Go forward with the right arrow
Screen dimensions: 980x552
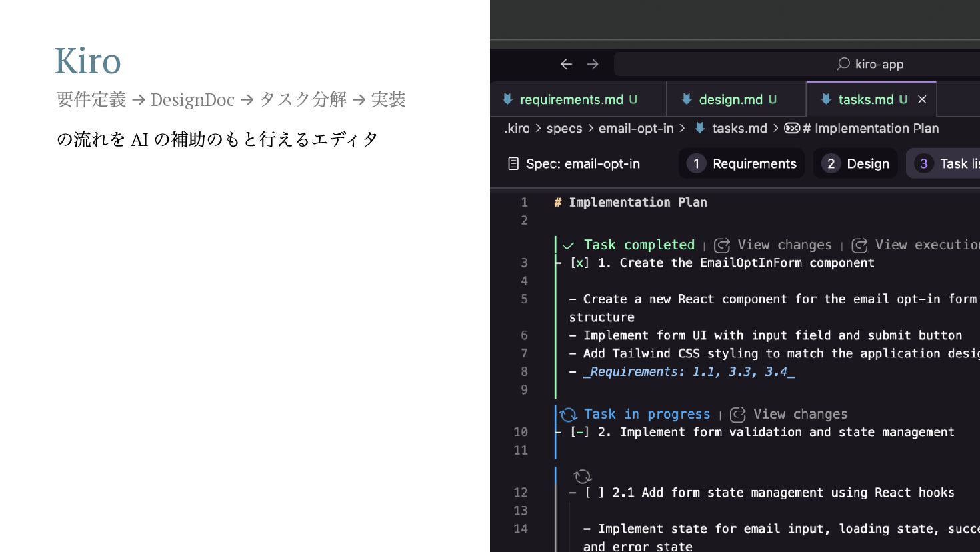(x=593, y=64)
